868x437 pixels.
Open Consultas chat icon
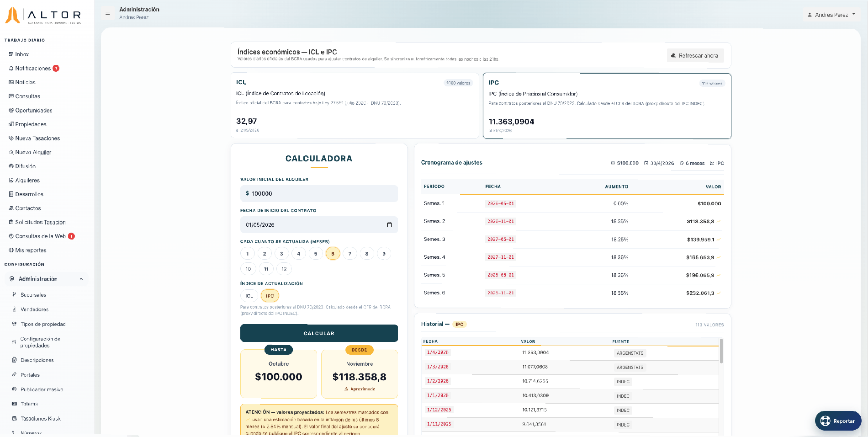click(11, 96)
